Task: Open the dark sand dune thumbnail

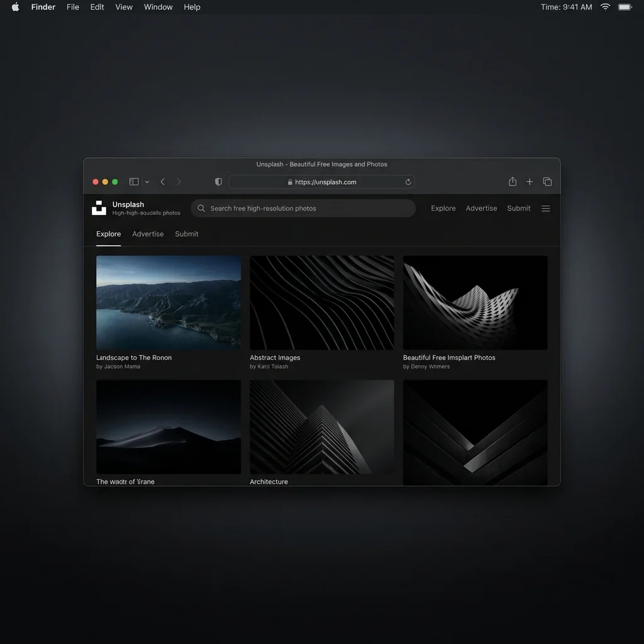Action: click(x=169, y=427)
